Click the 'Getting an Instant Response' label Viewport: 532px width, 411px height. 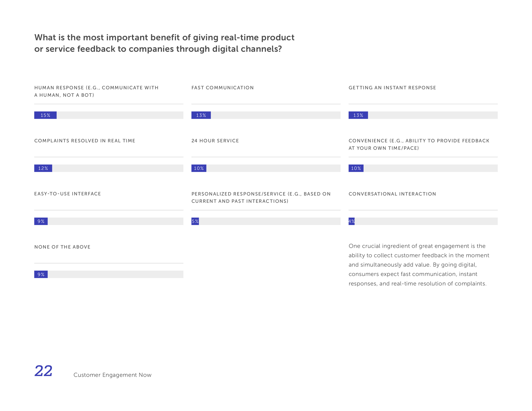(392, 88)
